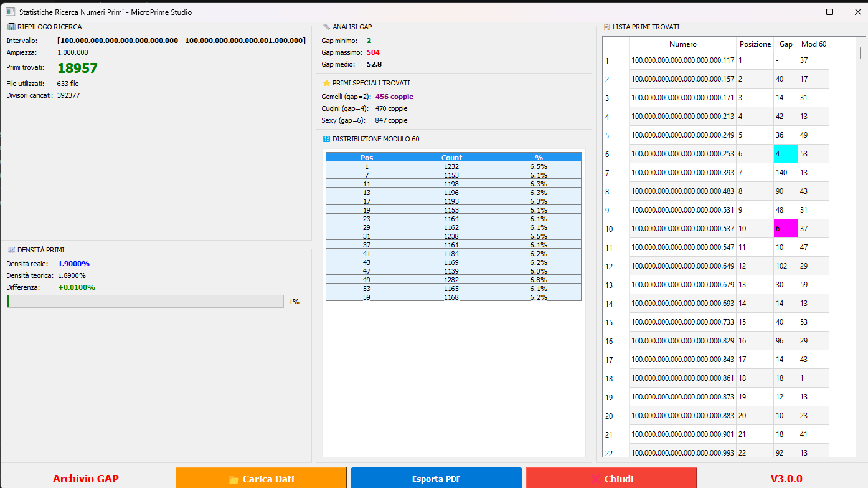Screen dimensions: 868x488
Task: Select the prime ending in .861
Action: pyautogui.click(x=683, y=378)
